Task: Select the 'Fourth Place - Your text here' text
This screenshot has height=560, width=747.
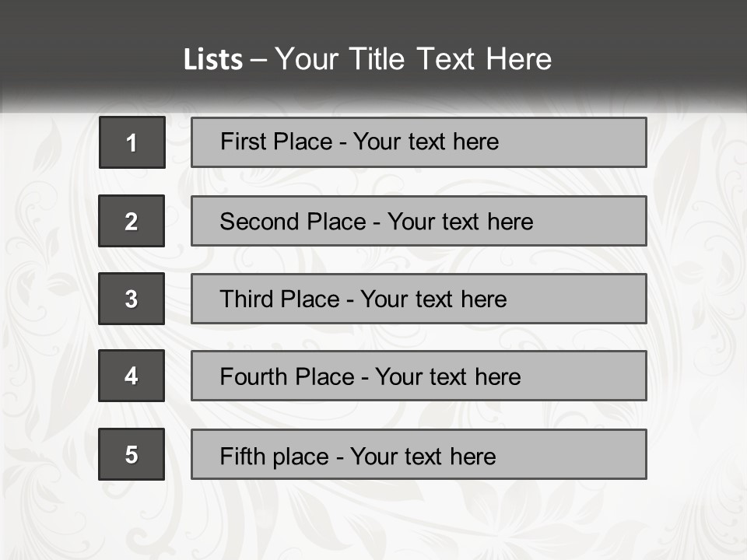Action: tap(370, 377)
